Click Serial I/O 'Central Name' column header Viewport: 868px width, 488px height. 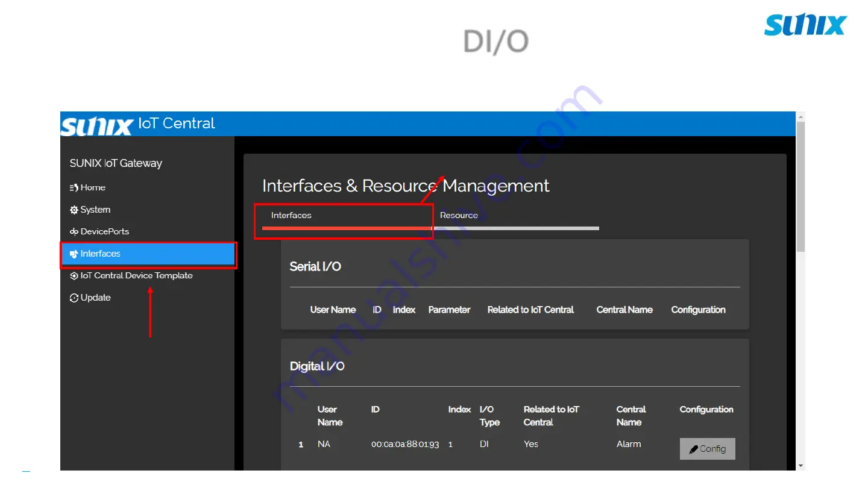coord(624,310)
